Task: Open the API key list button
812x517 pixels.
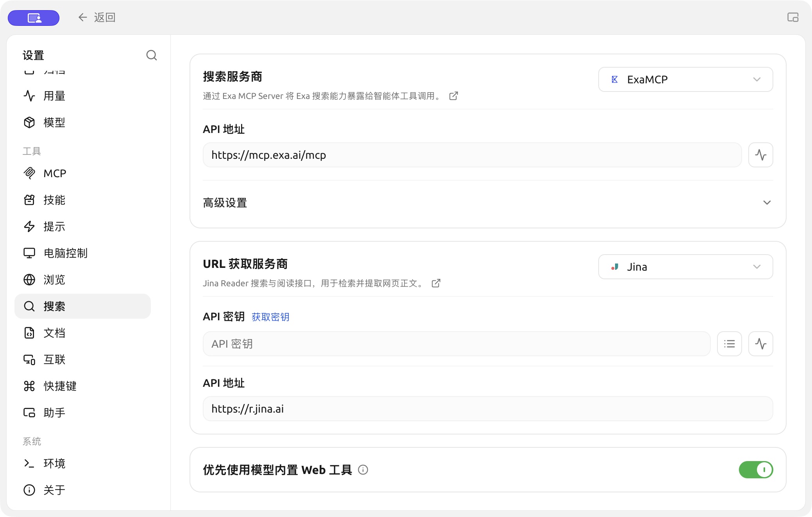Action: tap(729, 344)
